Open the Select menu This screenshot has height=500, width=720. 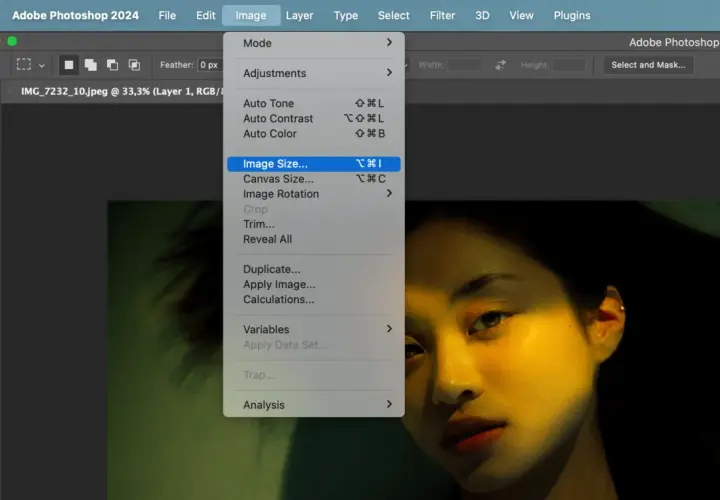[394, 16]
